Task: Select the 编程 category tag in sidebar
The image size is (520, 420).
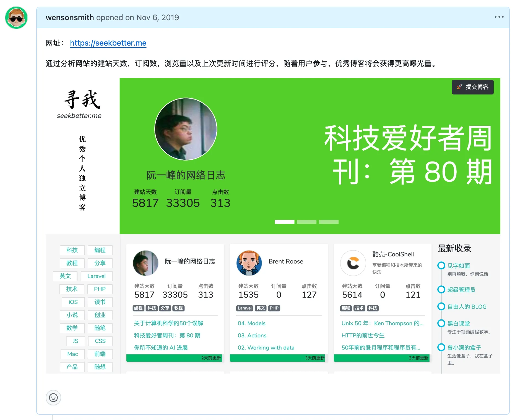Action: (x=100, y=250)
